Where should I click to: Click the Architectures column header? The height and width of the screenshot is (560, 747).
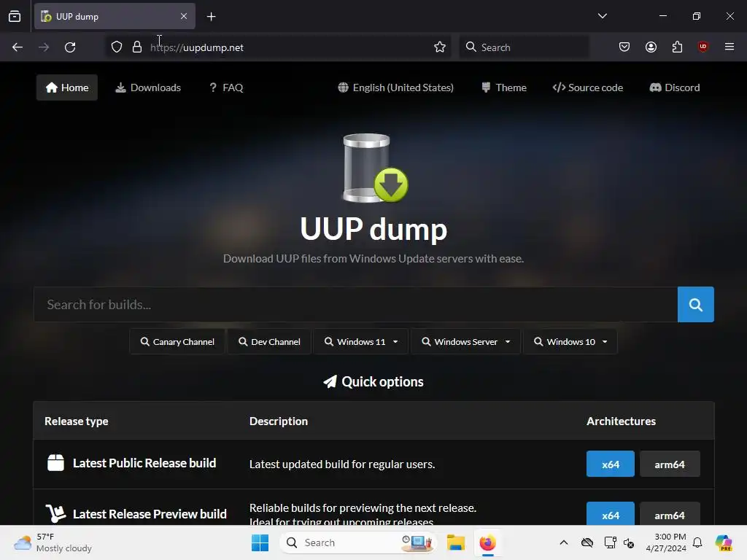point(621,421)
